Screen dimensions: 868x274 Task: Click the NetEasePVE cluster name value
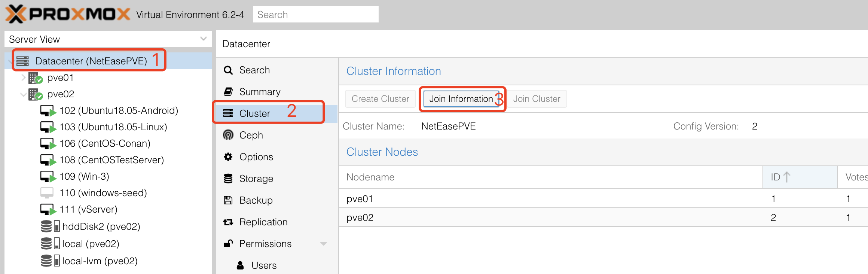(448, 126)
